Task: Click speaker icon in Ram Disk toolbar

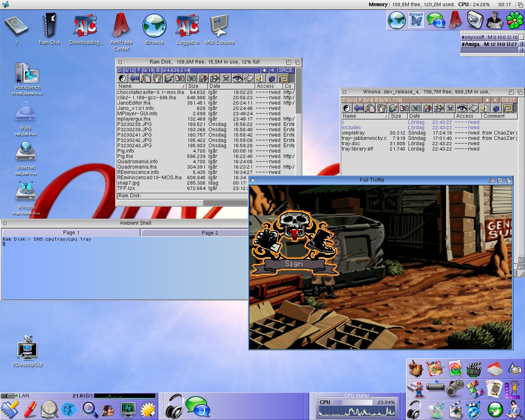Action: [260, 78]
